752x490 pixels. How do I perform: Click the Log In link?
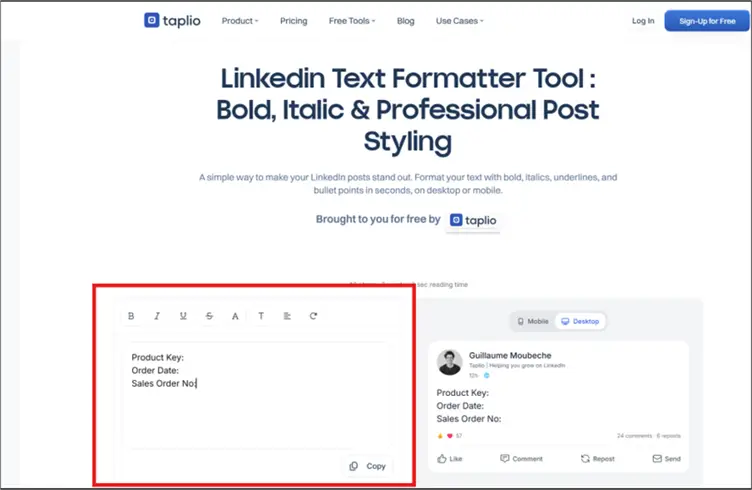pos(643,21)
